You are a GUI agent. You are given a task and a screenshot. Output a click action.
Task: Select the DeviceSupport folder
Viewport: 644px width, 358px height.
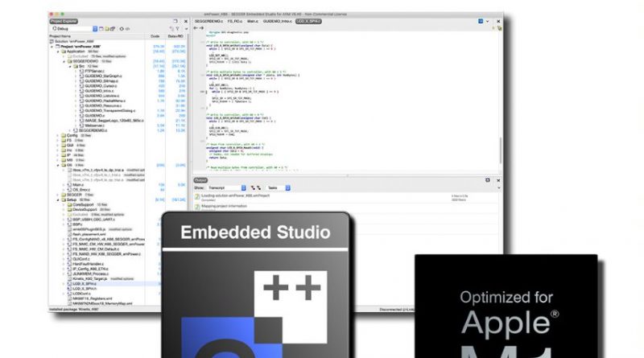(x=85, y=209)
